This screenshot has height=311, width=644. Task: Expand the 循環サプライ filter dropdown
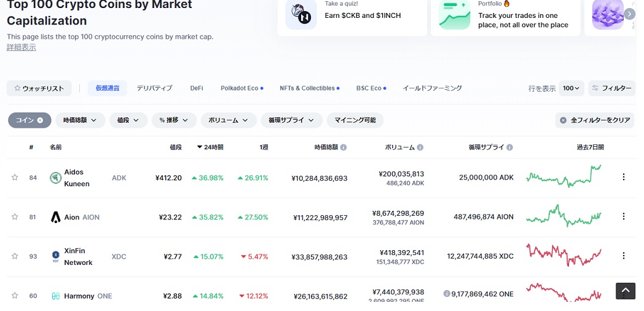[292, 120]
